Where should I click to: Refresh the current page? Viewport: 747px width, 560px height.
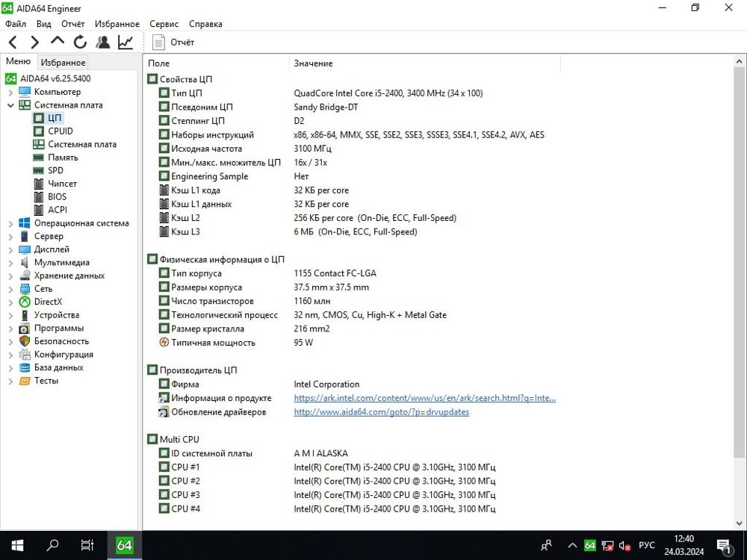[x=80, y=43]
